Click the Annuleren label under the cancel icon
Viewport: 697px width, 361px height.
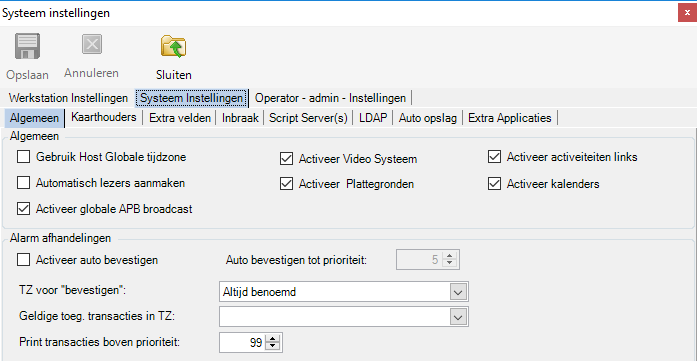[x=92, y=73]
